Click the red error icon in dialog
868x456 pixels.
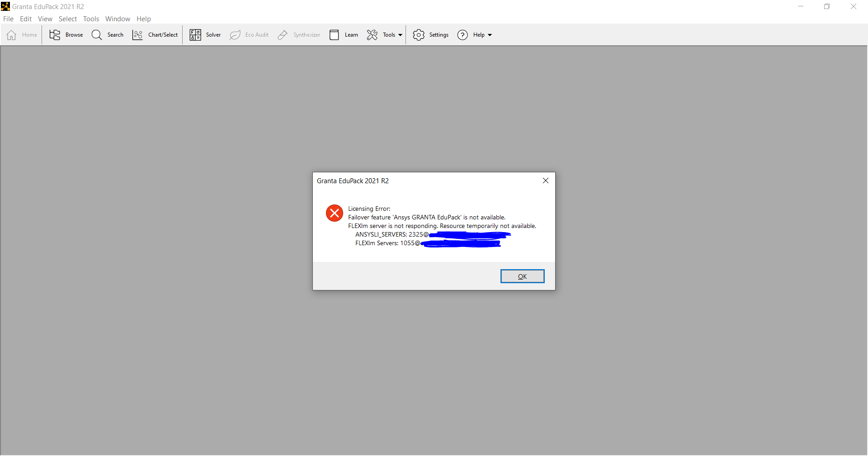pyautogui.click(x=335, y=213)
